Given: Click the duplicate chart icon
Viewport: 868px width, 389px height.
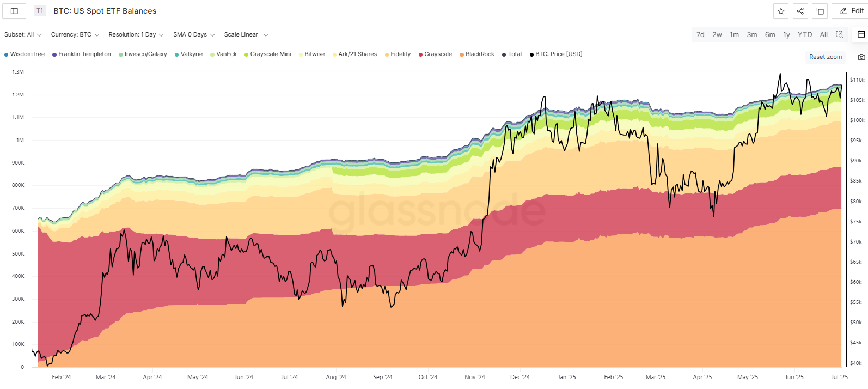Looking at the screenshot, I should pos(820,11).
